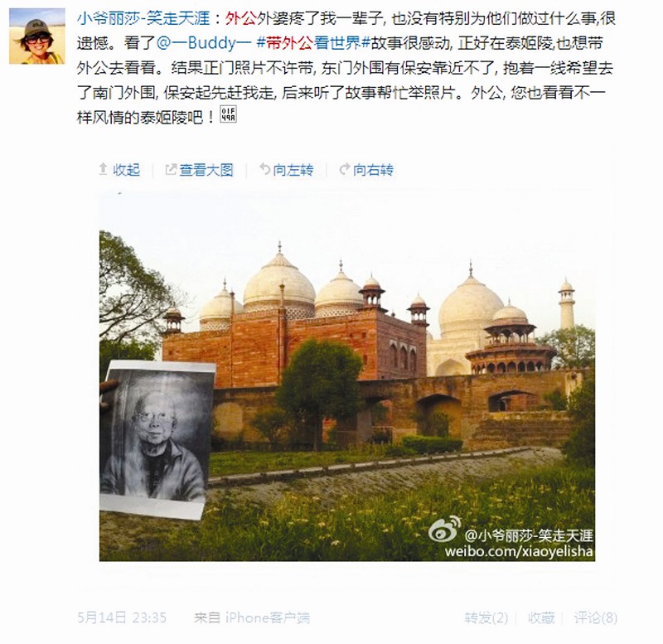Image resolution: width=663 pixels, height=644 pixels.
Task: Open the @一Buddy一 mention link
Action: pyautogui.click(x=204, y=43)
